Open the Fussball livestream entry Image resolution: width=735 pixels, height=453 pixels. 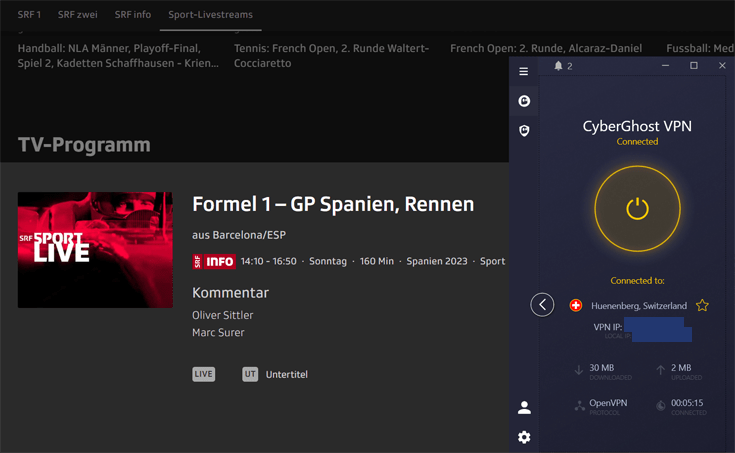700,48
